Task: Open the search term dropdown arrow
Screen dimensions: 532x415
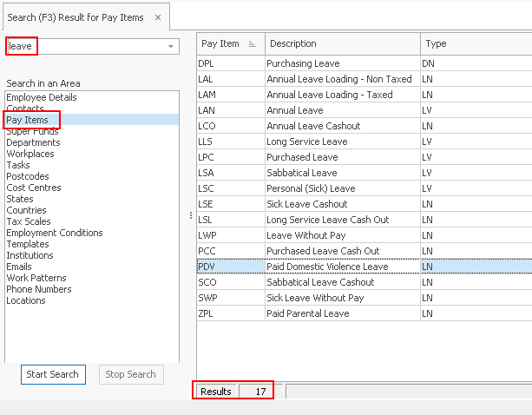Action: 171,46
